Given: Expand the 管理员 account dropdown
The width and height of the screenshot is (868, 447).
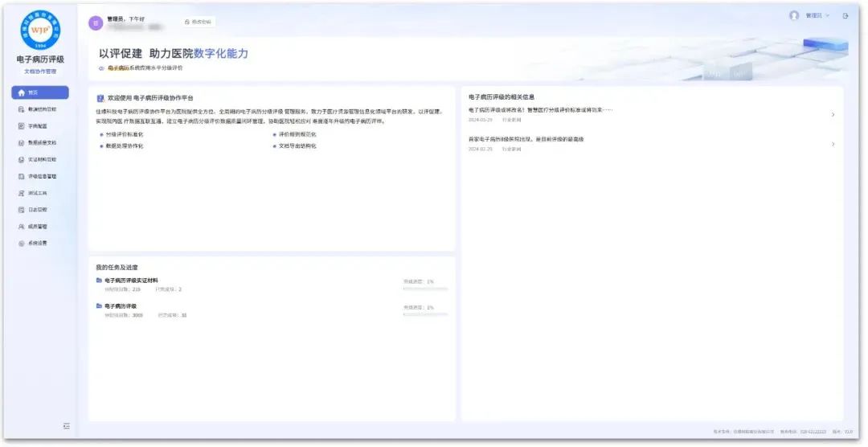Looking at the screenshot, I should tap(817, 16).
